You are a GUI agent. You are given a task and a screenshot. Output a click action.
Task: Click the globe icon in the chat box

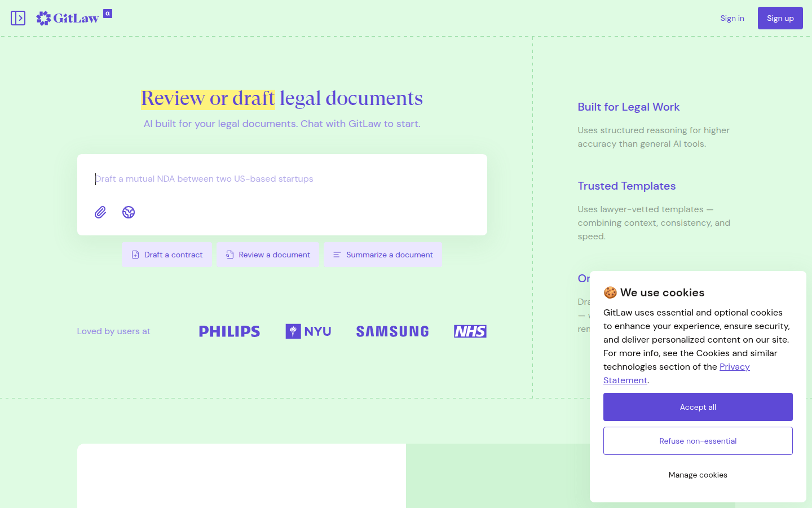(x=129, y=212)
